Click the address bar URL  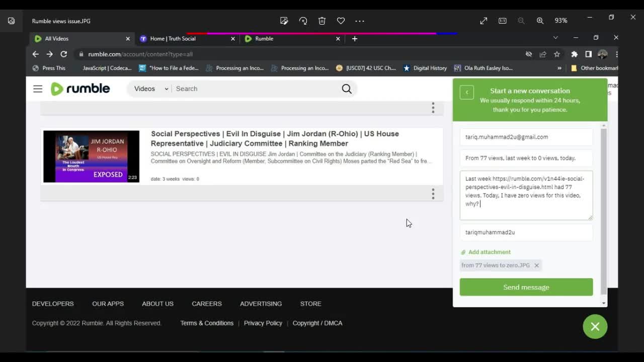tap(140, 54)
